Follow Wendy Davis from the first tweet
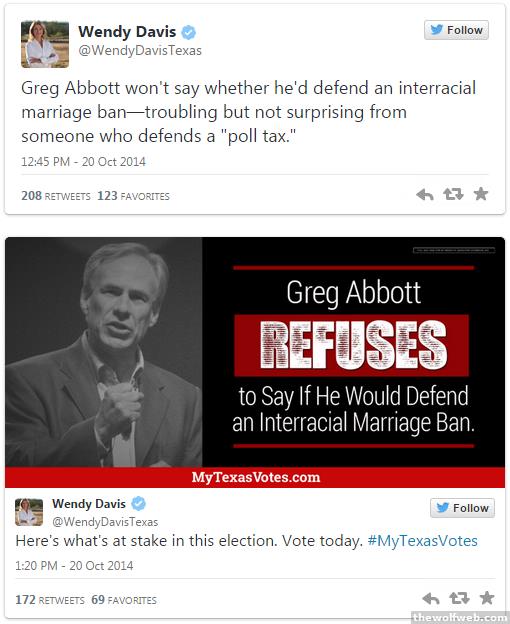Image resolution: width=510 pixels, height=624 pixels. click(456, 30)
